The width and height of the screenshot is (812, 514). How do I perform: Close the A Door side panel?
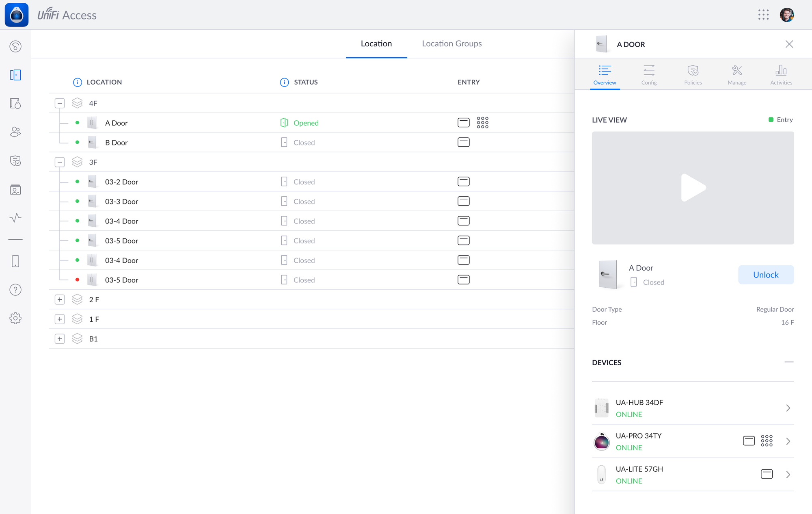click(x=789, y=44)
